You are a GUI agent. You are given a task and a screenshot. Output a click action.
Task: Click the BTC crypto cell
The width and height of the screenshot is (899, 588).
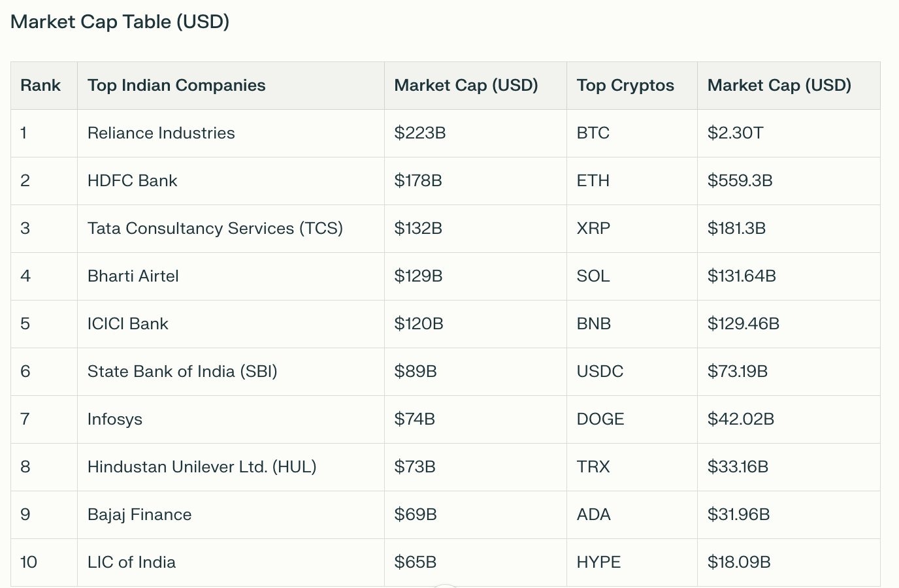click(x=593, y=133)
